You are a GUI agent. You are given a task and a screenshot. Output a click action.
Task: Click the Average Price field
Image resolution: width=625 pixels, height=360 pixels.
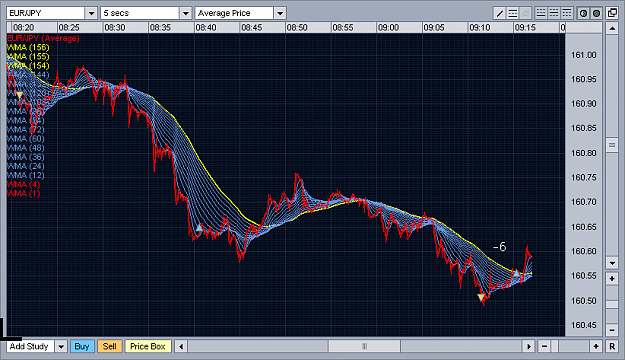pyautogui.click(x=234, y=13)
